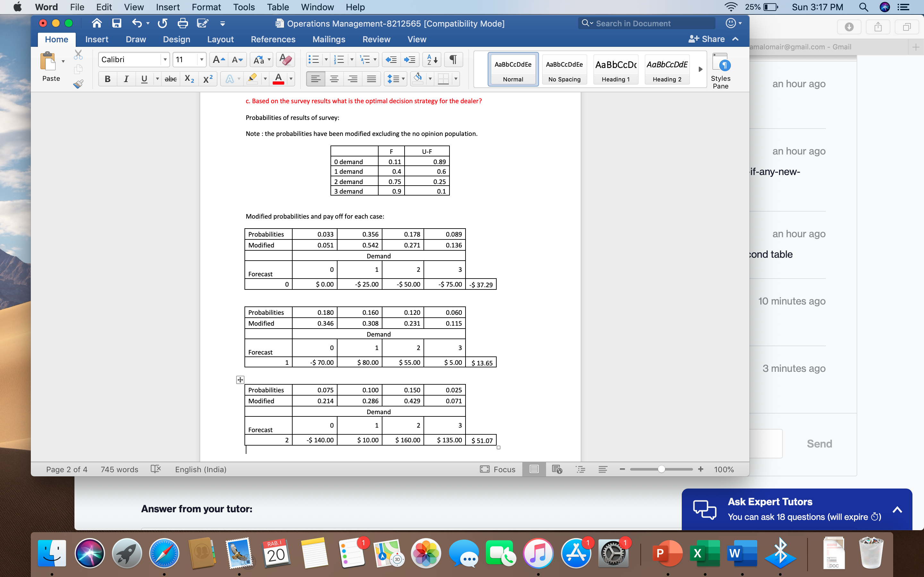Expand the font size dropdown
Viewport: 924px width, 577px height.
pyautogui.click(x=201, y=60)
